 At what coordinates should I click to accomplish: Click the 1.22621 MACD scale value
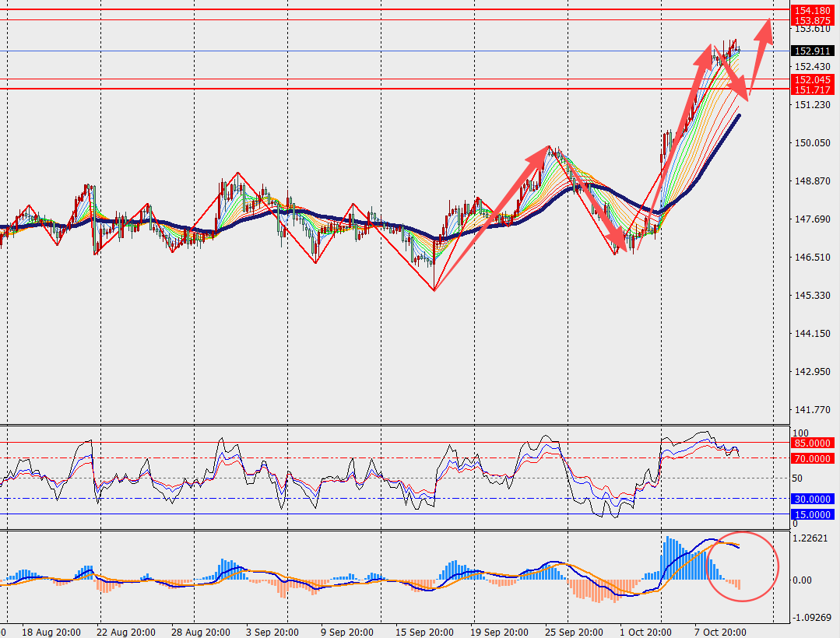[x=811, y=538]
